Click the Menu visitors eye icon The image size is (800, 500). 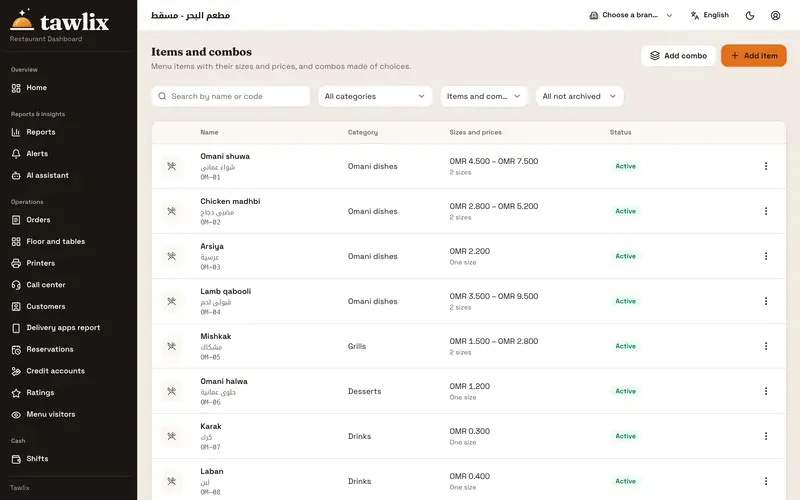click(x=16, y=415)
